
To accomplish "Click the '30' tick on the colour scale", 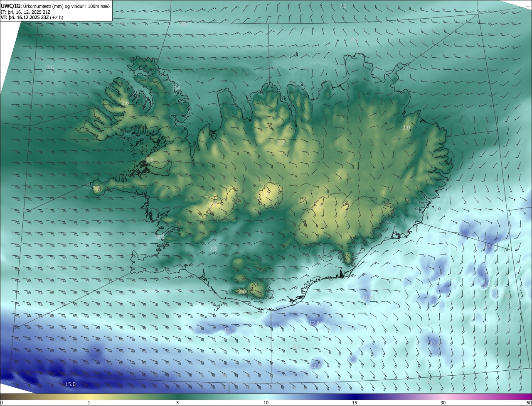I will 443,403.
